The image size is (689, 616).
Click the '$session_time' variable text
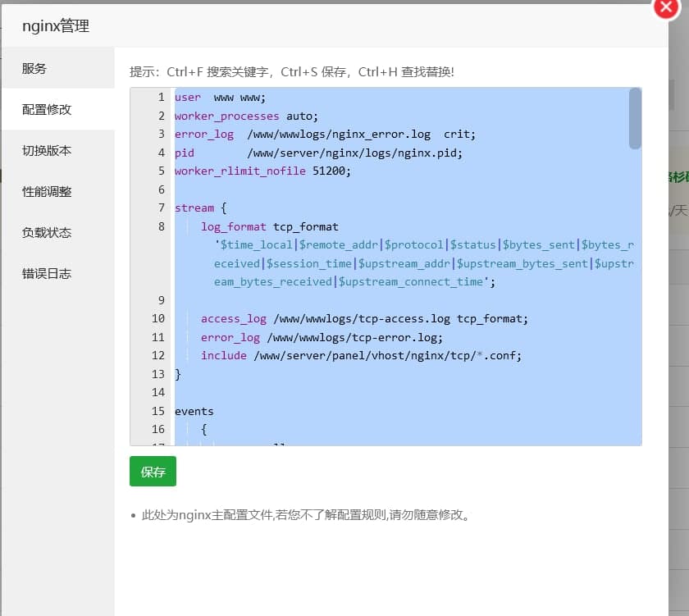point(309,263)
